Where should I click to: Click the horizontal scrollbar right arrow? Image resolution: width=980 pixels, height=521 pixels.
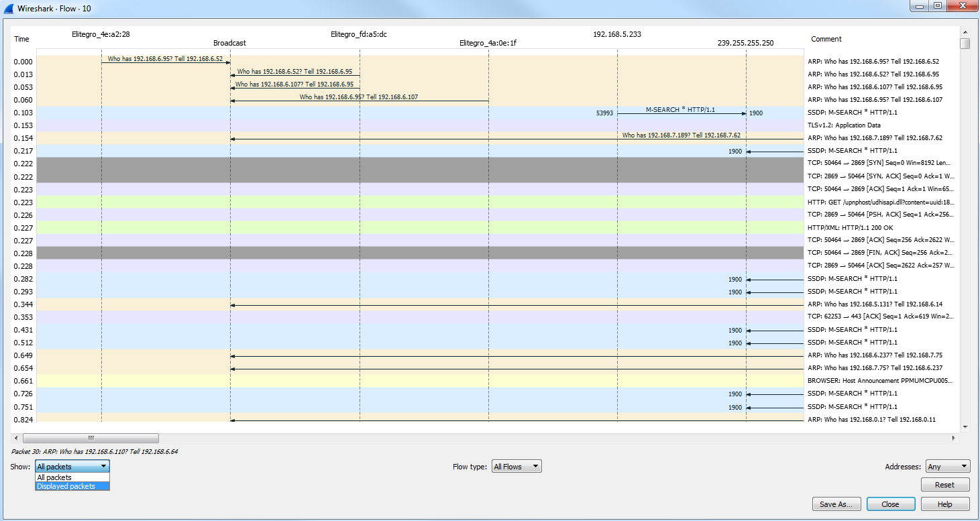point(954,438)
